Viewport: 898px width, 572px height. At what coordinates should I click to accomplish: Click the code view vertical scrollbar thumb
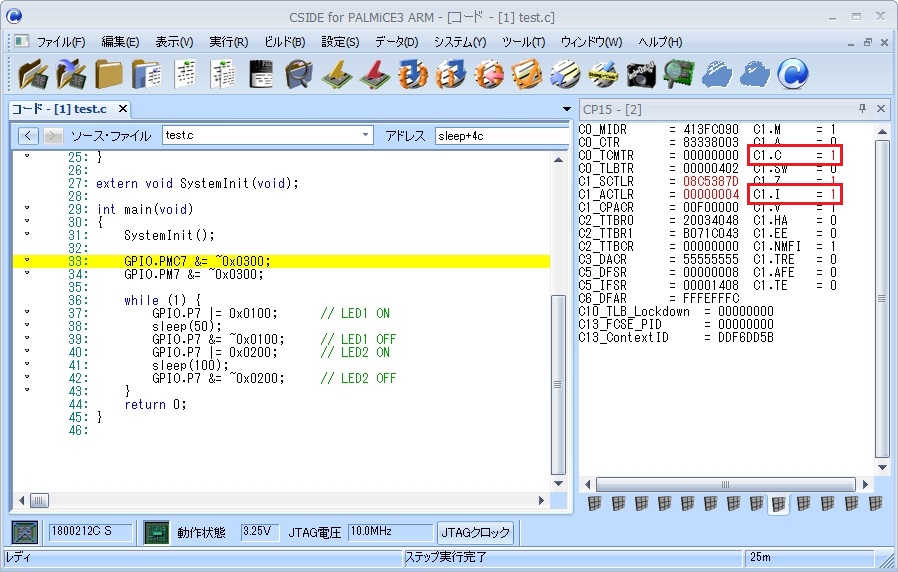(x=558, y=385)
